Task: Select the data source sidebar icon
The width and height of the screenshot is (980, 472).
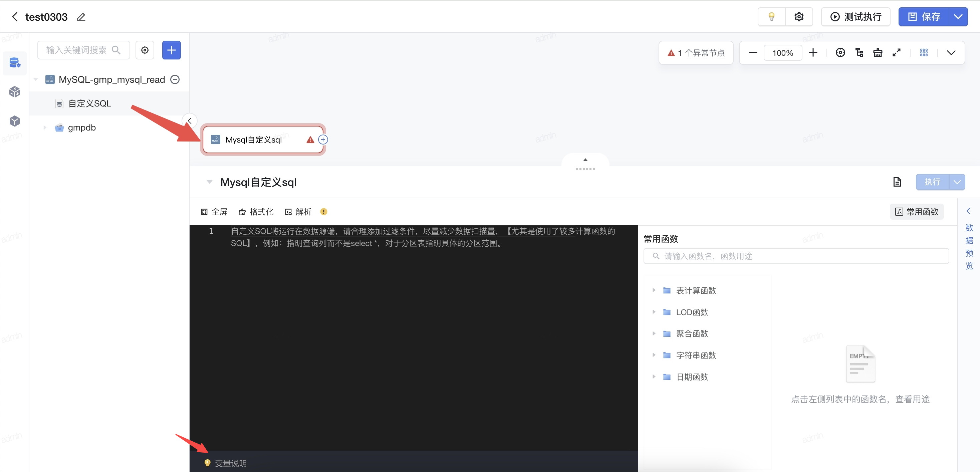Action: [x=14, y=62]
